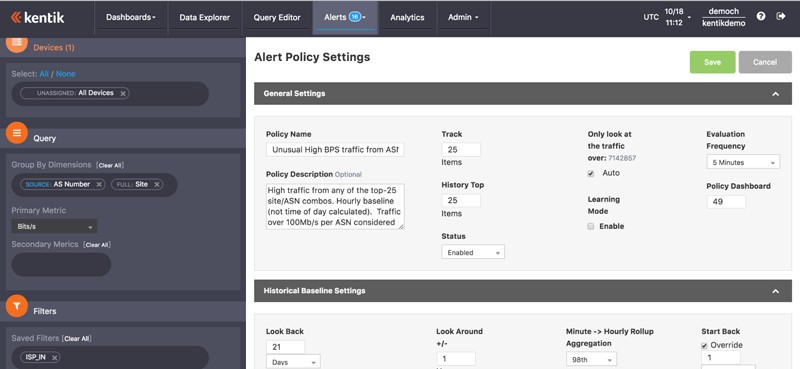Collapse the Historical Baseline Settings section

(776, 291)
